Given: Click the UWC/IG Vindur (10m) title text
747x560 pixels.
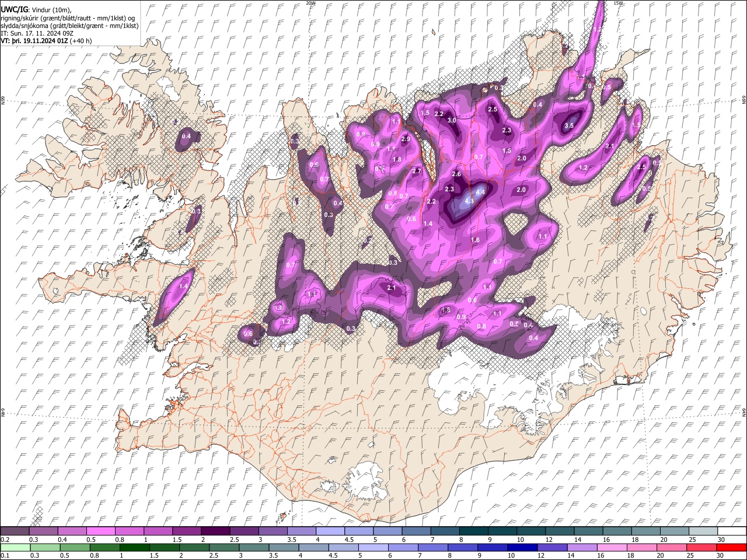Looking at the screenshot, I should point(36,9).
